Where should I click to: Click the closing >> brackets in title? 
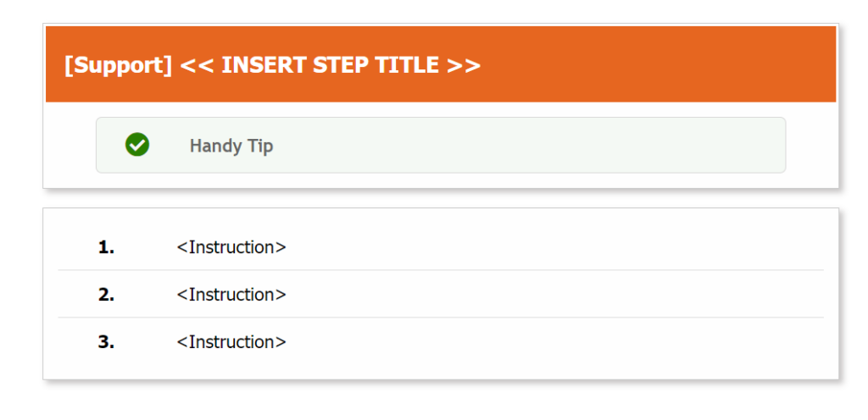click(x=463, y=66)
